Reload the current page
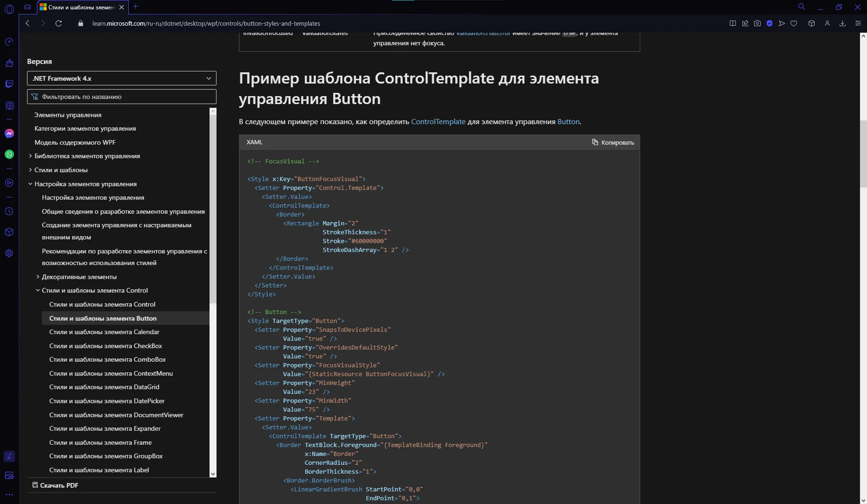 [x=59, y=23]
